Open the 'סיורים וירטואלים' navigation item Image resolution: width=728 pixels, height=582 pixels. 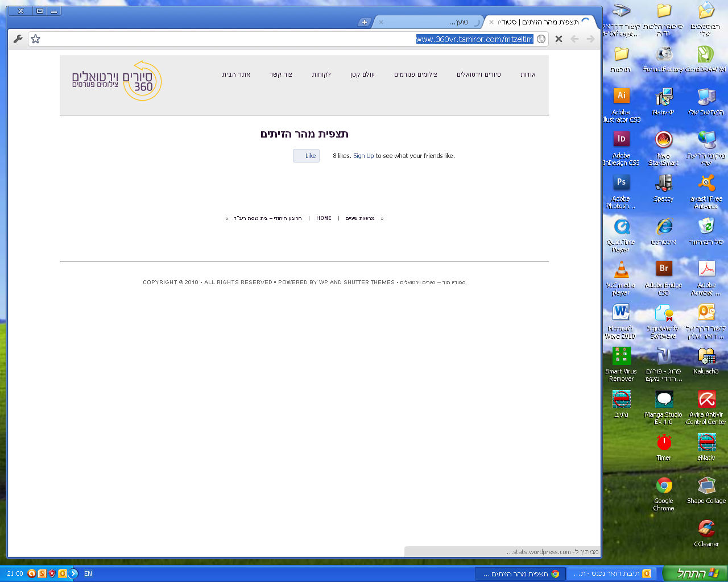479,74
